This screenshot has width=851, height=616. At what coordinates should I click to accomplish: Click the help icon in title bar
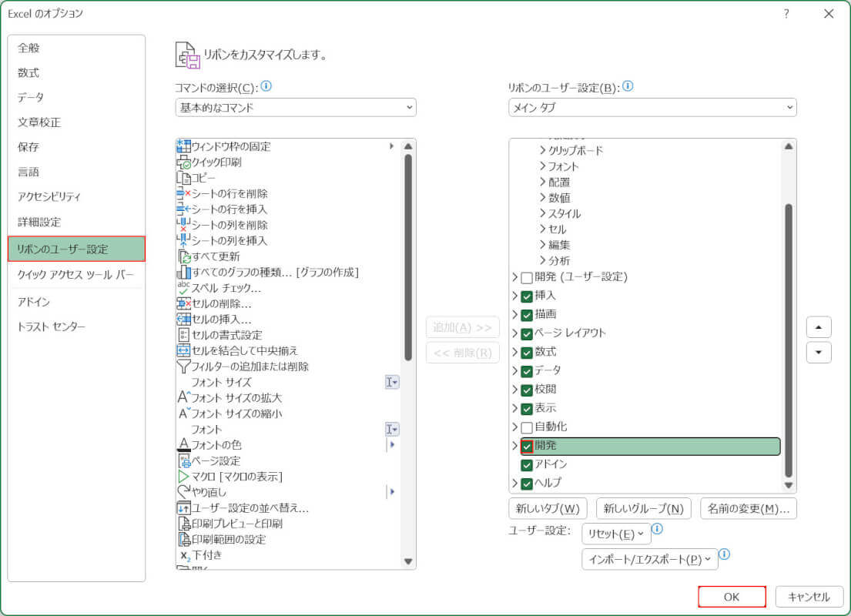pos(786,14)
